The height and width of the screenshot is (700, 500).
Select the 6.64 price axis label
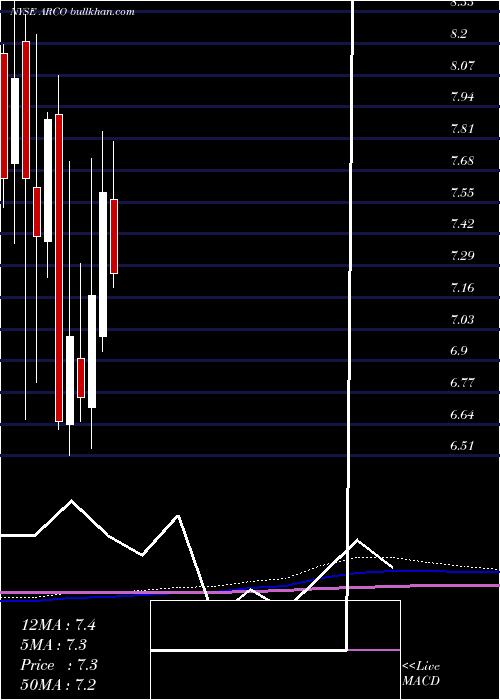[462, 415]
